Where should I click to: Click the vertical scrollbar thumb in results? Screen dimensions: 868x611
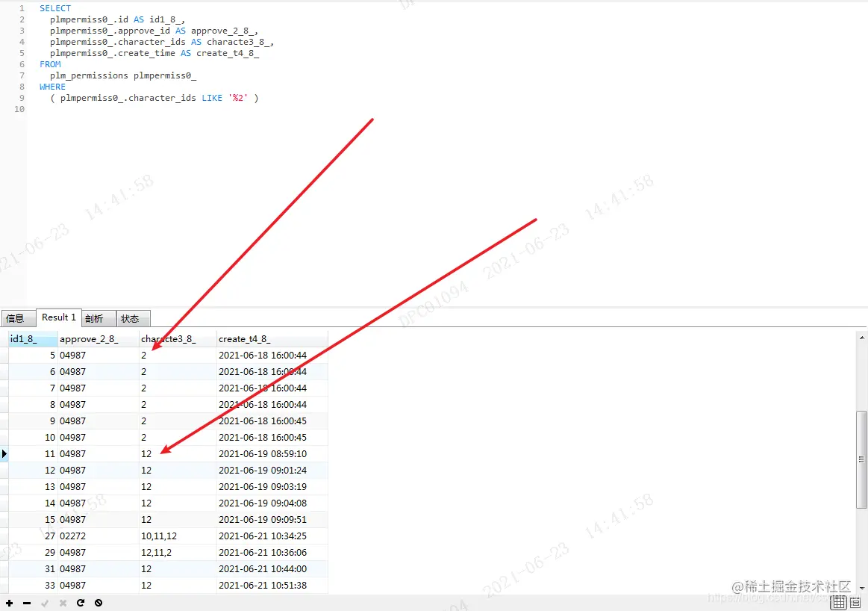[861, 459]
